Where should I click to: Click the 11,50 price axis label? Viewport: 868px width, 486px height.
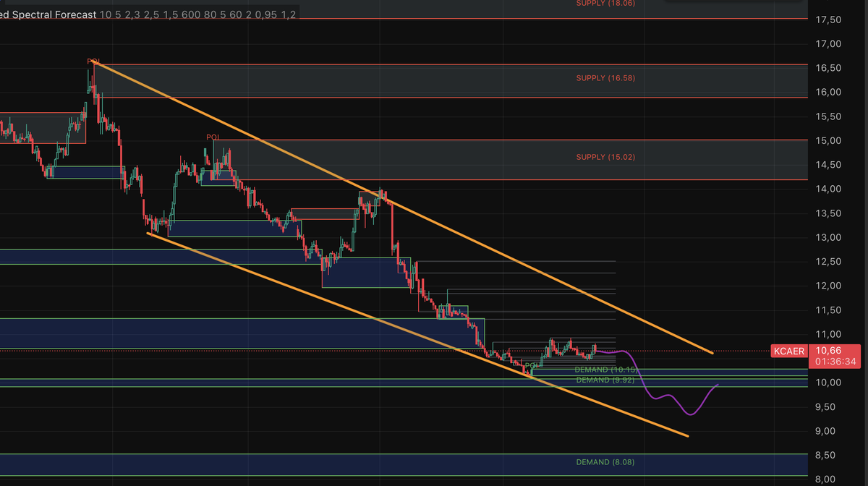point(827,310)
